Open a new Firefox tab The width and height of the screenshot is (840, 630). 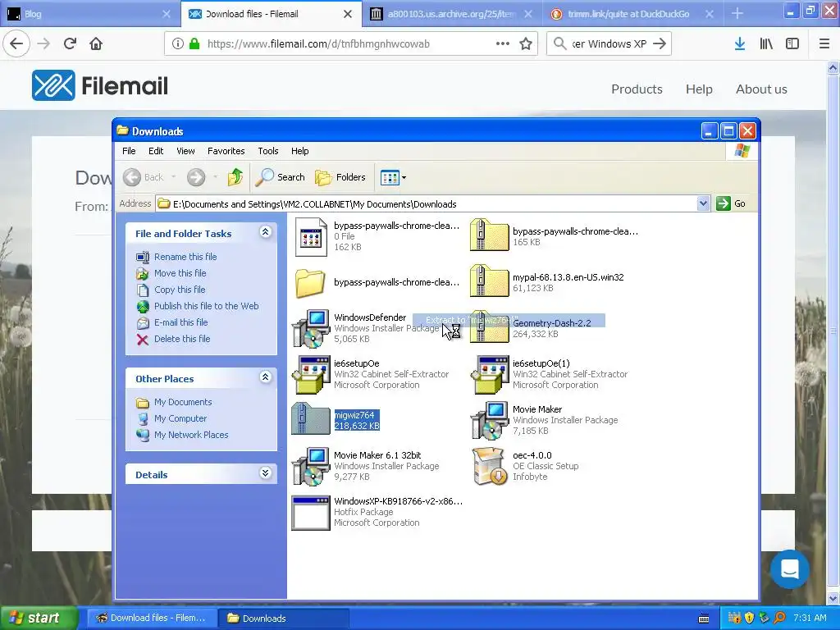(737, 14)
